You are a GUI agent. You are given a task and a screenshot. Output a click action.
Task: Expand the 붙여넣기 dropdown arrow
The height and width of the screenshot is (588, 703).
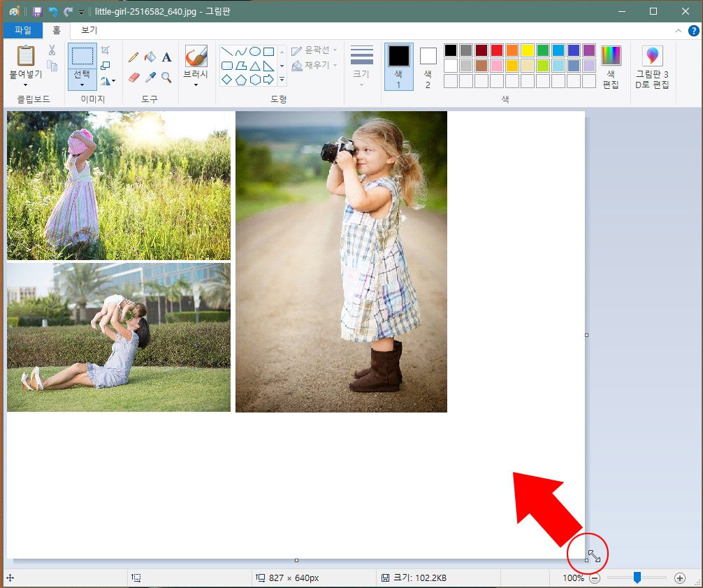26,85
